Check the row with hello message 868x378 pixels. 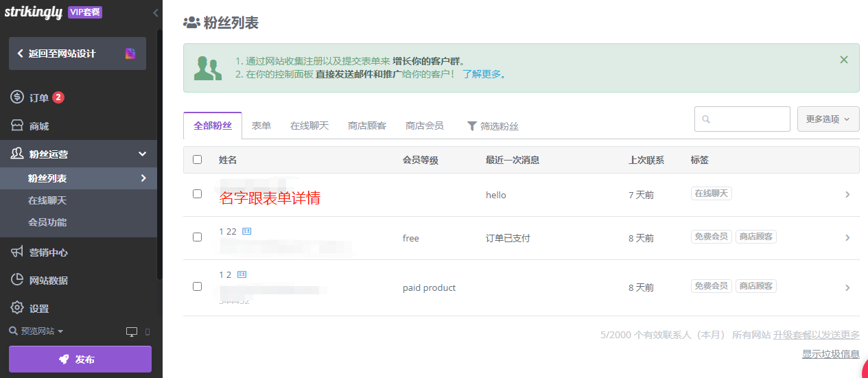tap(198, 194)
